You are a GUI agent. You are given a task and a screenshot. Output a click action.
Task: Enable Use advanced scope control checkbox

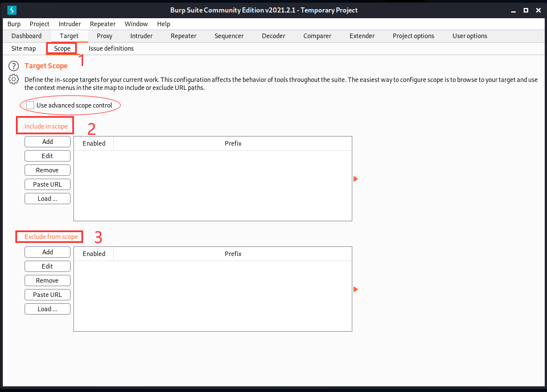[30, 105]
